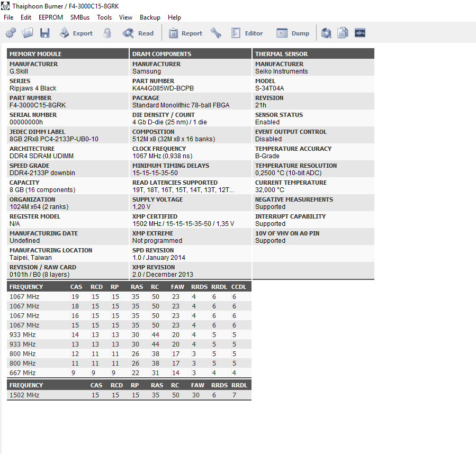This screenshot has width=476, height=454.
Task: Click the CCDL column header
Action: click(239, 287)
